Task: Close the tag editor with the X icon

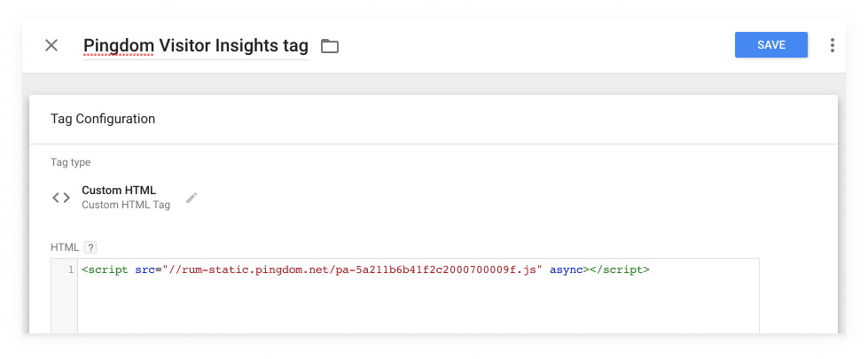Action: [51, 45]
